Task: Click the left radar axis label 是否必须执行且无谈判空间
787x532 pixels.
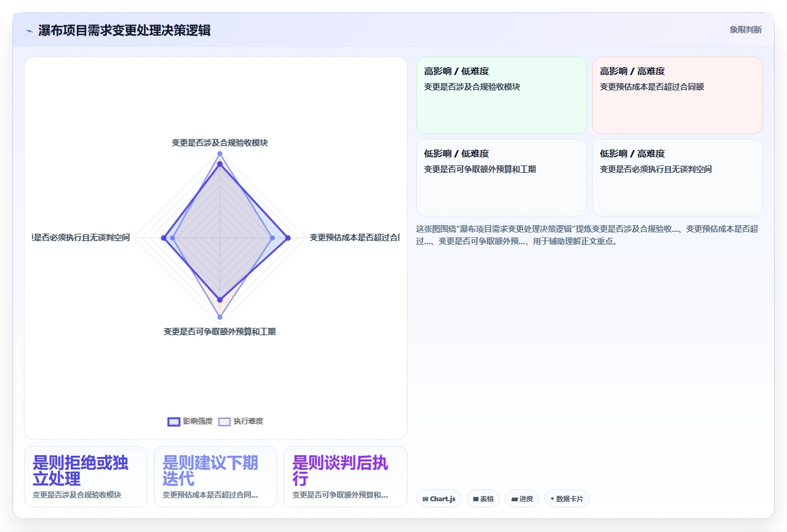Action: point(81,237)
